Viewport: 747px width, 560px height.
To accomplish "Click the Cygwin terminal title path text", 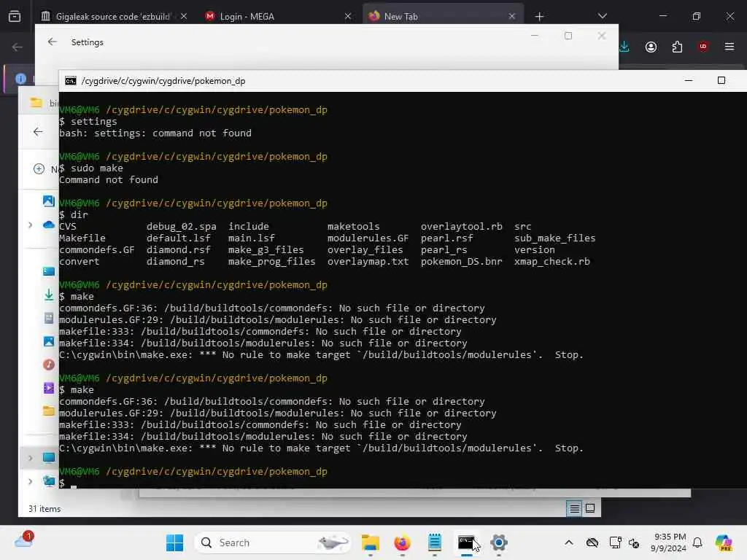I will point(163,81).
